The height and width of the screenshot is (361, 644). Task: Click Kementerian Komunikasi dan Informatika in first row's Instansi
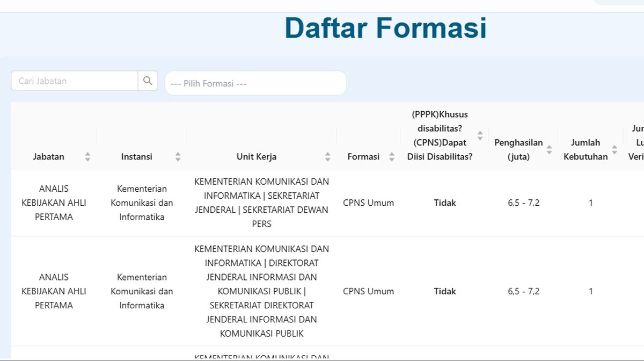[x=142, y=203]
